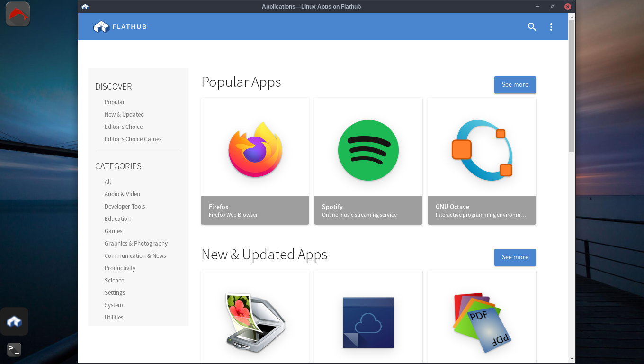Open the search icon in Flathub header
The width and height of the screenshot is (644, 364).
[532, 27]
